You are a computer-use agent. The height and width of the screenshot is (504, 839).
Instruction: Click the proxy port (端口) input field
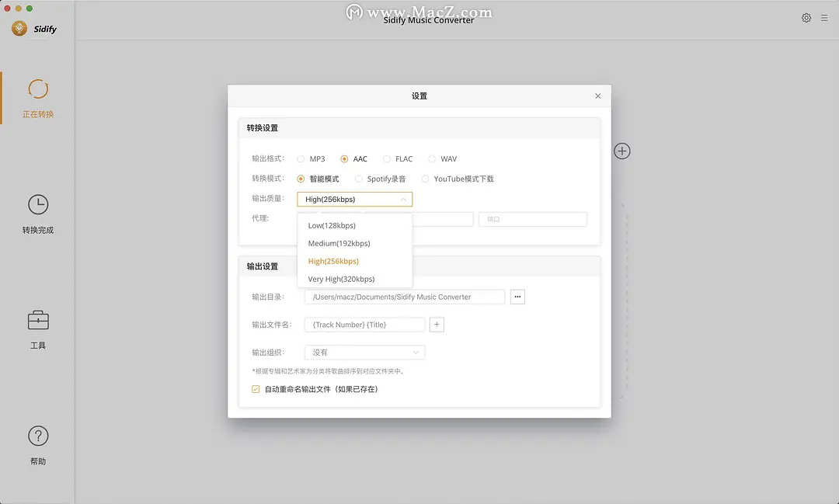[533, 219]
